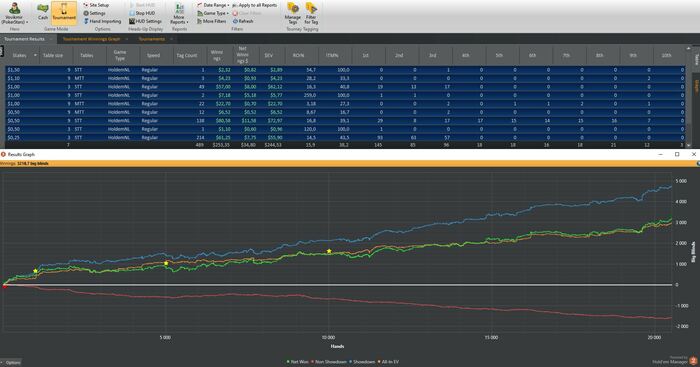Switch to the Tournaments tab
Screen dimensions: 700x367
click(x=152, y=39)
